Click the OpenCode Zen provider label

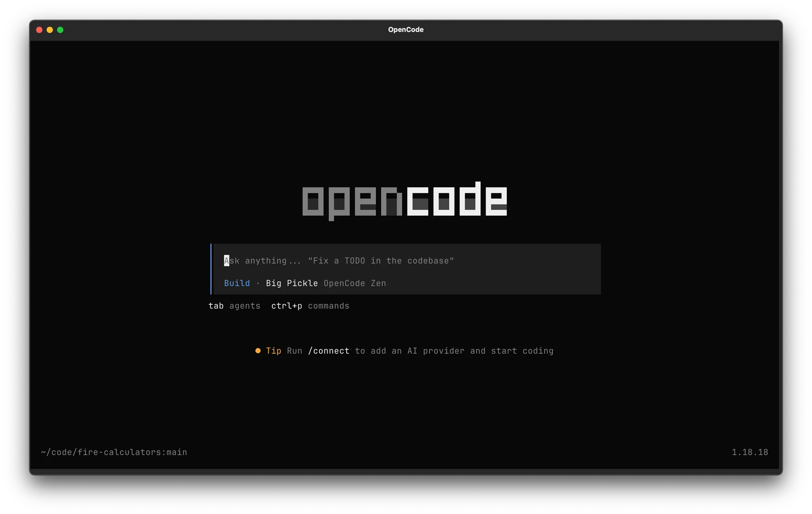354,283
